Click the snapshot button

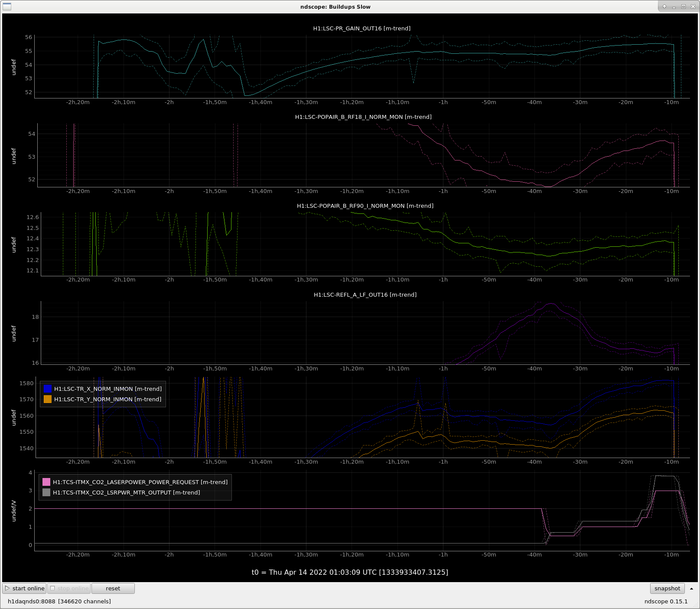(x=667, y=588)
